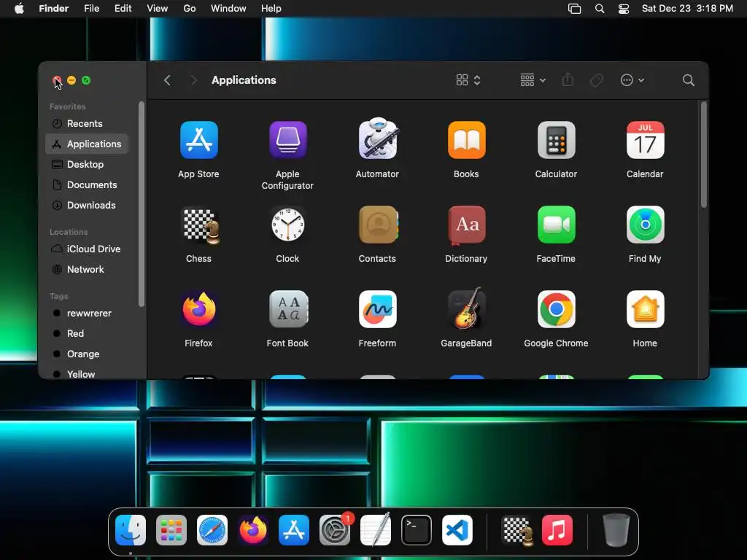Open Safari from the Dock
This screenshot has width=747, height=560.
[212, 530]
